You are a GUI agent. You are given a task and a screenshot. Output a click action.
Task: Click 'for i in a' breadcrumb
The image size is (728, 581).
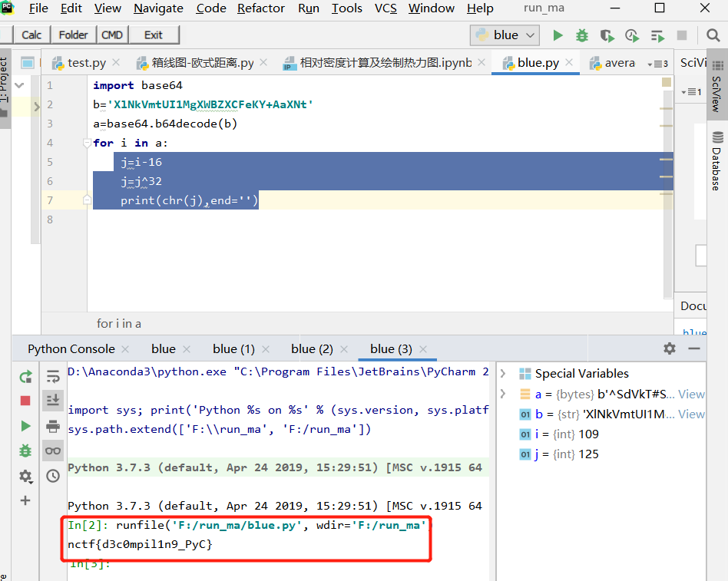pos(119,323)
